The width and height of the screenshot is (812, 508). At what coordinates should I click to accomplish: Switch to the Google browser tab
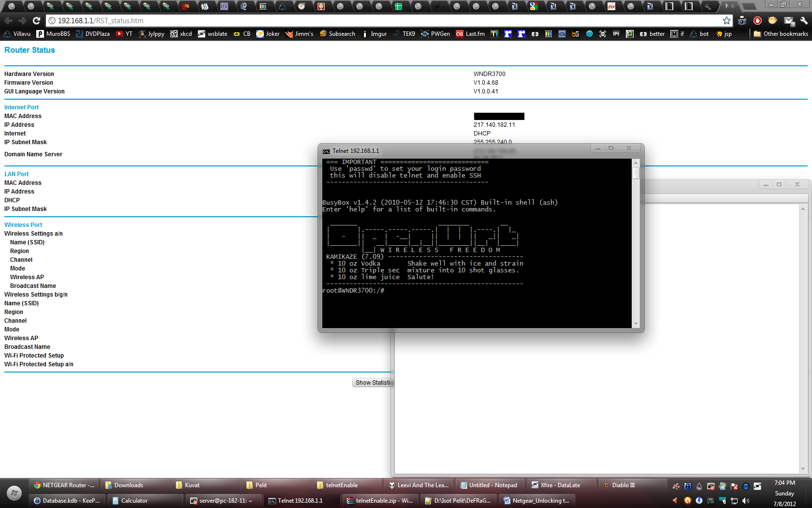[534, 6]
